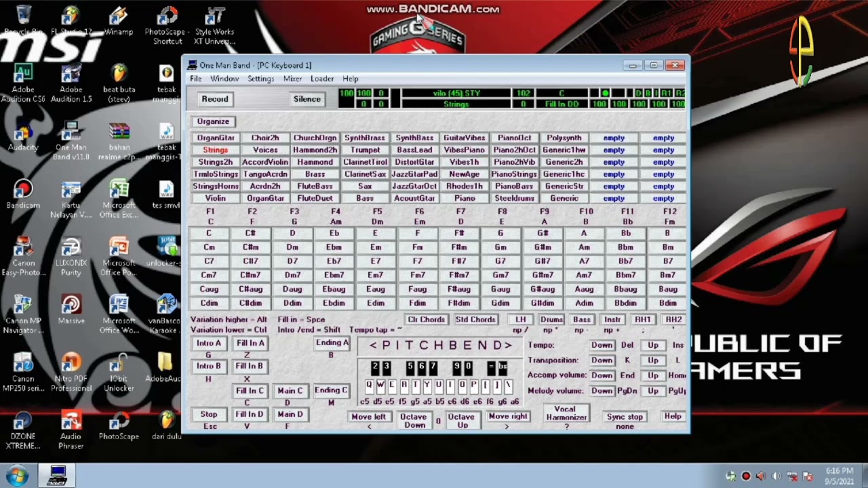Launch LUXONIX Purity icon

71,256
